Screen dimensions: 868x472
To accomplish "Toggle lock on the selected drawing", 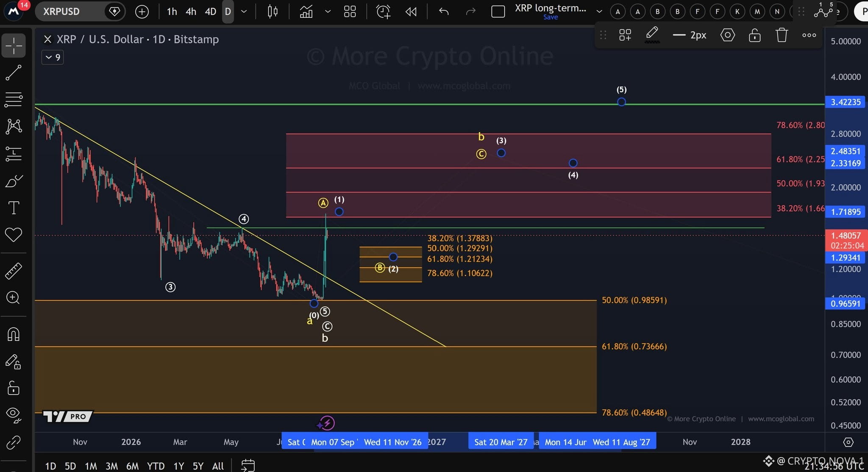I will pos(755,35).
